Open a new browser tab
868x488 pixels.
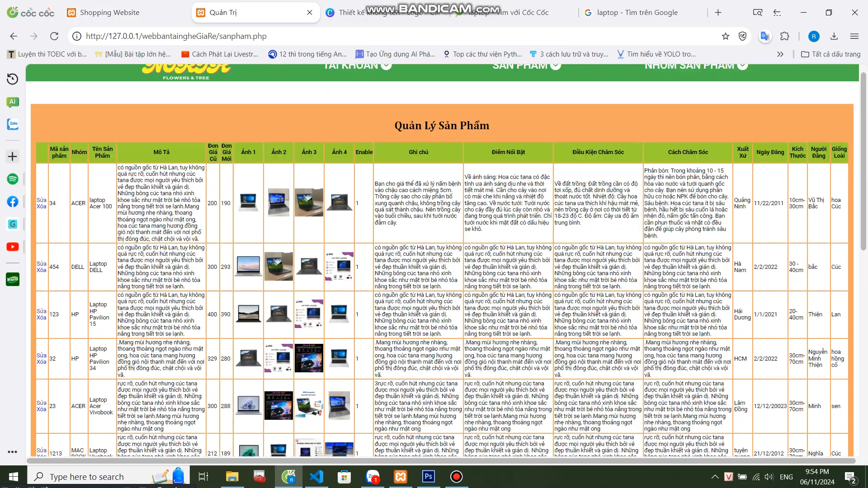(718, 13)
